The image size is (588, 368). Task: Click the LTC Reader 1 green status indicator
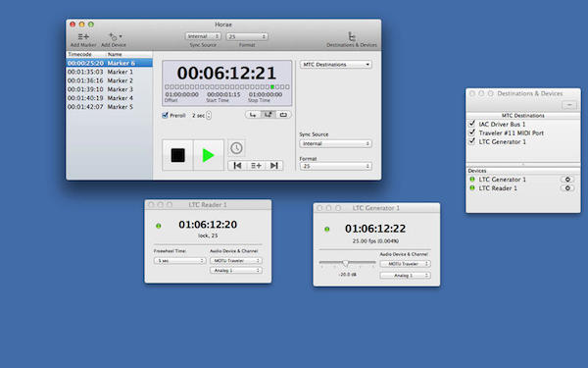(158, 226)
